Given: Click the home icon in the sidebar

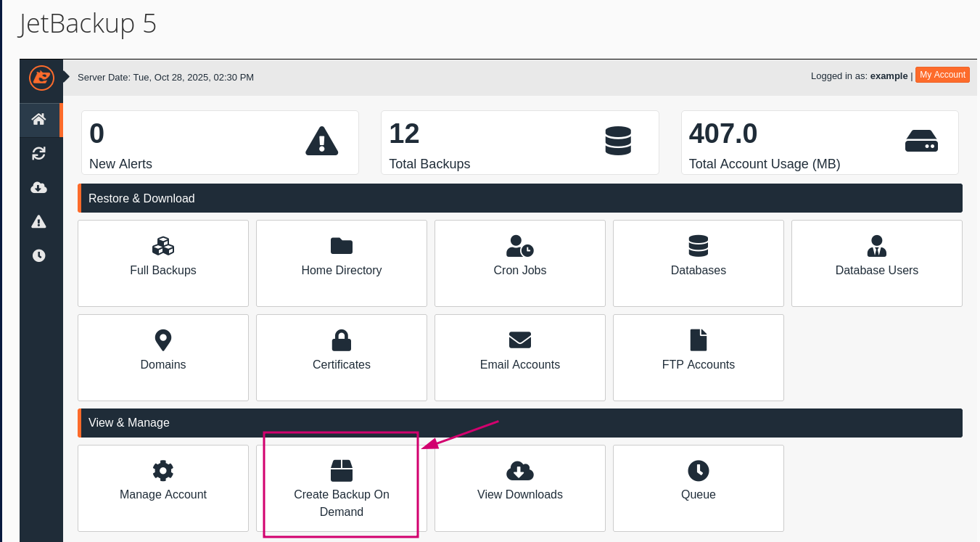Looking at the screenshot, I should [x=39, y=120].
